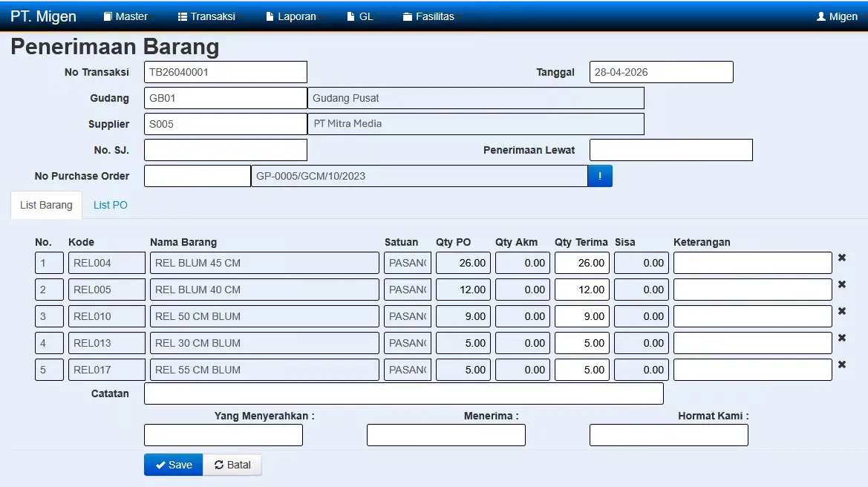Open the GL menu
The height and width of the screenshot is (487, 868).
coord(360,16)
